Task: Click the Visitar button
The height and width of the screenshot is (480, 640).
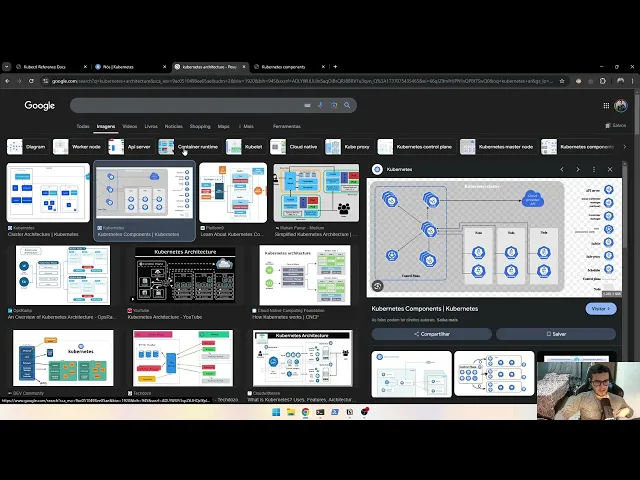Action: click(601, 309)
